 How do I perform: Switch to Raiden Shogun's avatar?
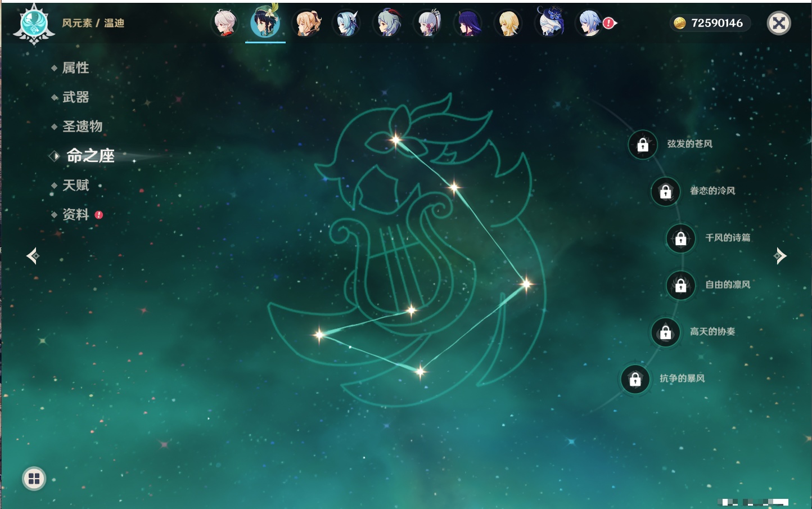tap(468, 23)
